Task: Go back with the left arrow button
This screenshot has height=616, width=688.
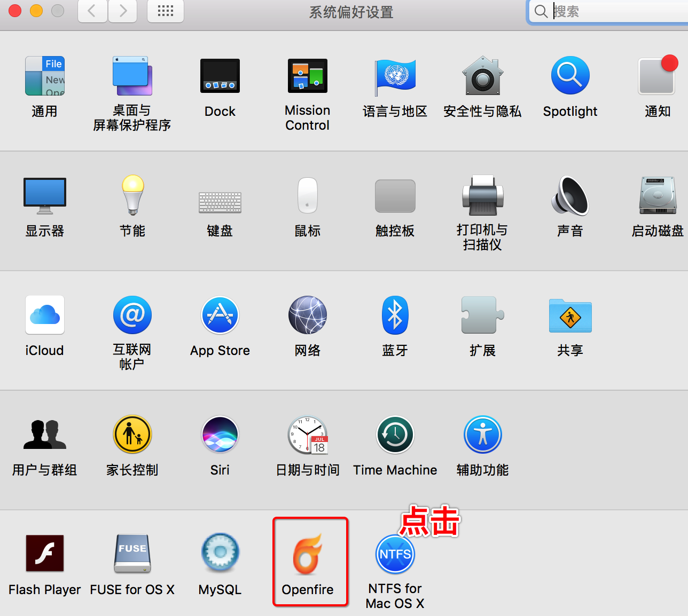Action: point(92,11)
